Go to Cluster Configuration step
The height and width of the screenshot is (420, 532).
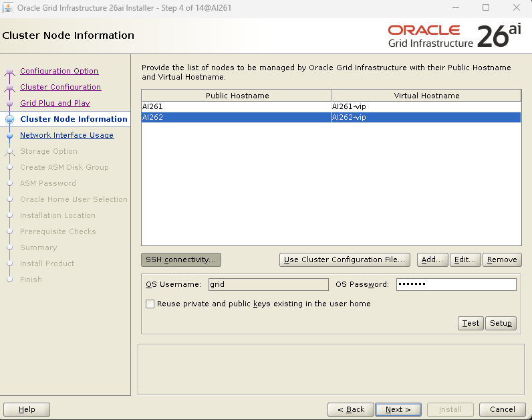pyautogui.click(x=60, y=87)
